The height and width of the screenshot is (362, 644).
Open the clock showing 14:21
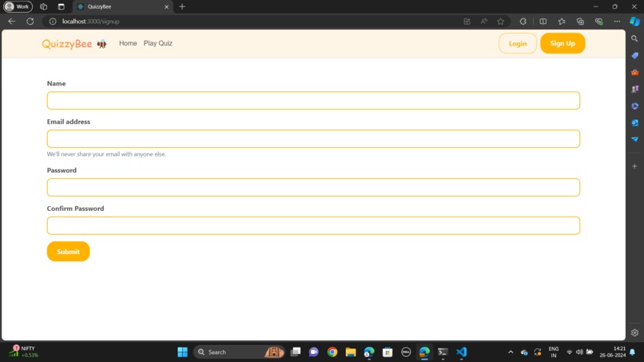(612, 352)
